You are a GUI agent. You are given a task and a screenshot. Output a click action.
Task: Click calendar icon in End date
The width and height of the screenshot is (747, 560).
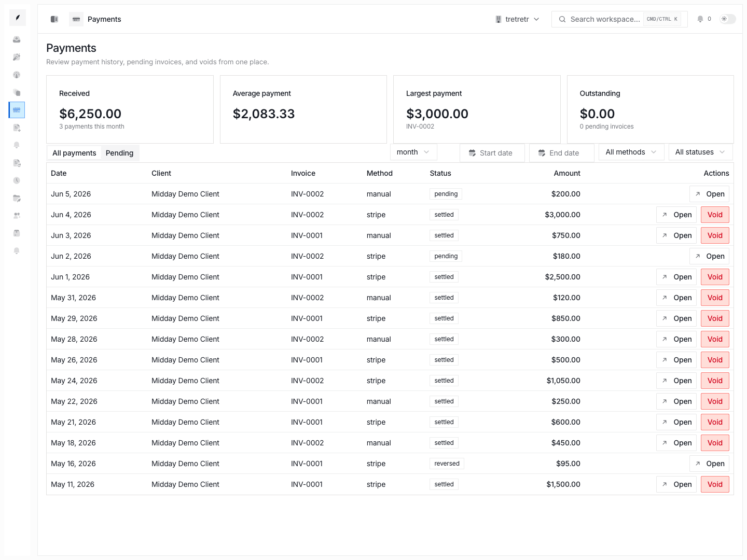(542, 153)
